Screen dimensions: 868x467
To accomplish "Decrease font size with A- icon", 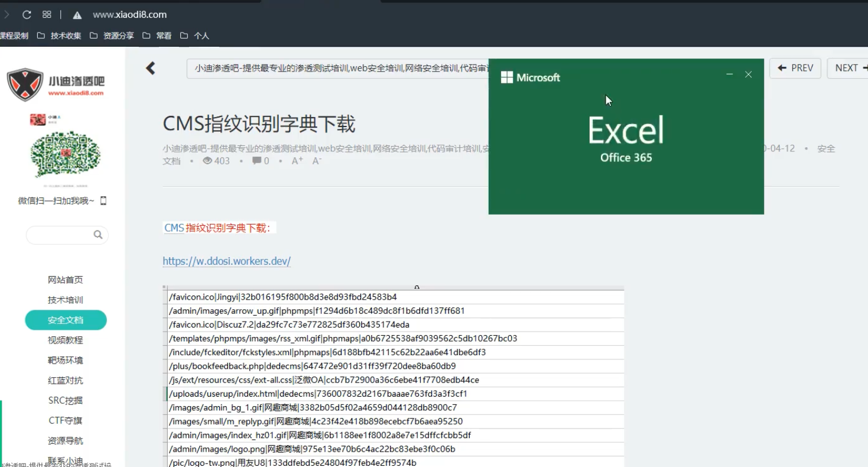I will pos(317,161).
